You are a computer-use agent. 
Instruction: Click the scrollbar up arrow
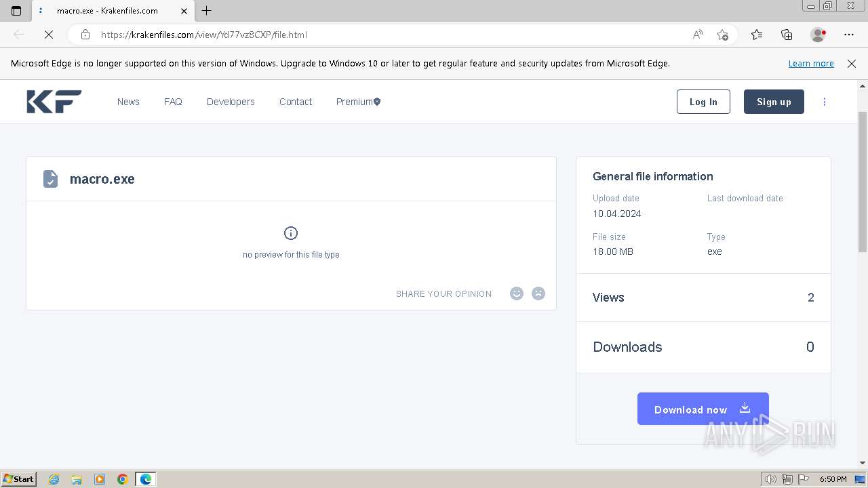[863, 86]
